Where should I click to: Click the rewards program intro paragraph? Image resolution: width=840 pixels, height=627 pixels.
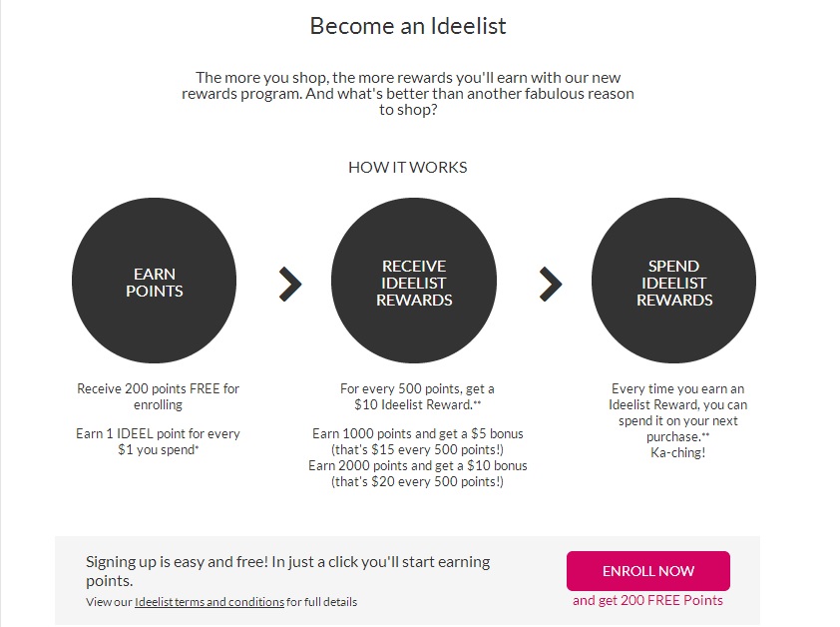(x=408, y=94)
